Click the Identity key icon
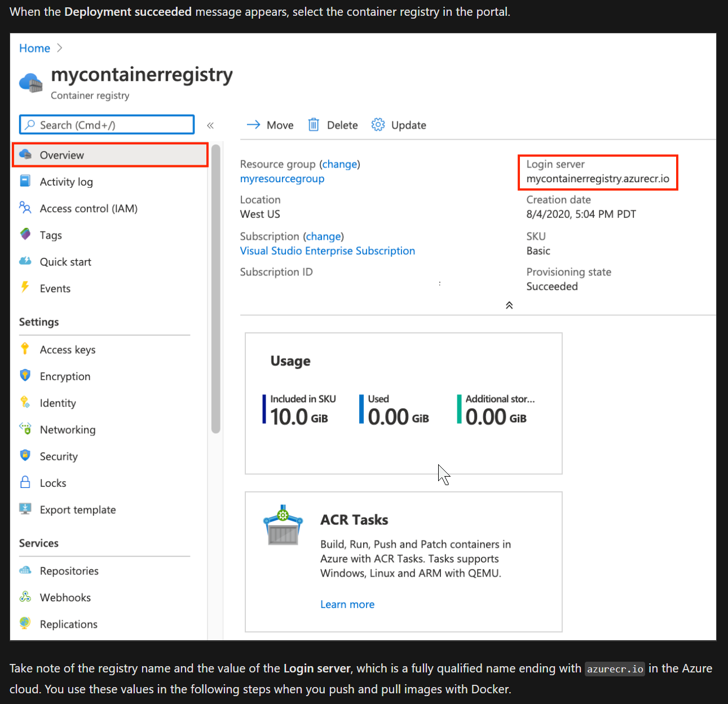This screenshot has height=704, width=728. click(x=25, y=402)
